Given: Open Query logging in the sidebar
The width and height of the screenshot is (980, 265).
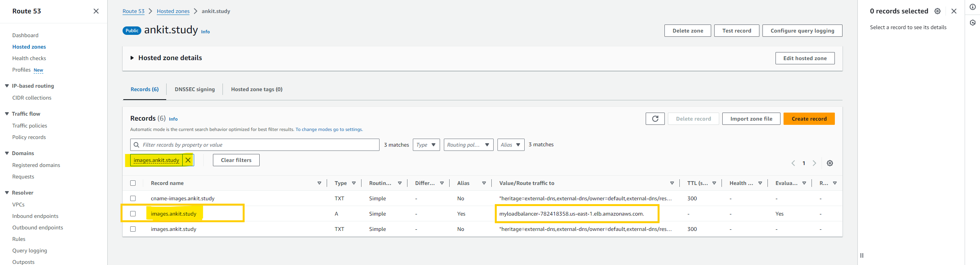Looking at the screenshot, I should tap(29, 250).
